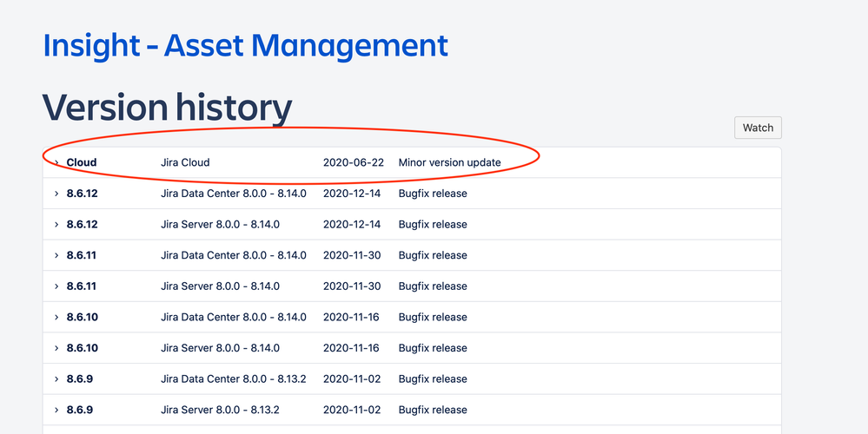Viewport: 868px width, 434px height.
Task: Select the bold 'Cloud' version label
Action: pos(82,162)
